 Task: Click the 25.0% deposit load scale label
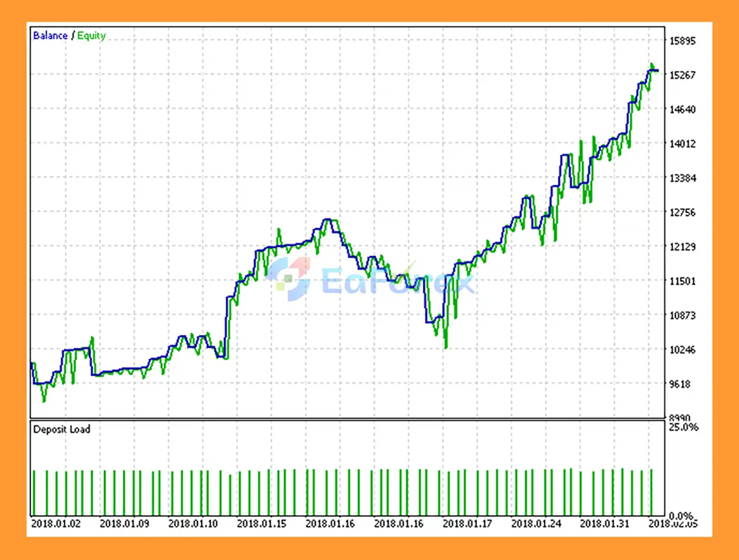coord(683,427)
